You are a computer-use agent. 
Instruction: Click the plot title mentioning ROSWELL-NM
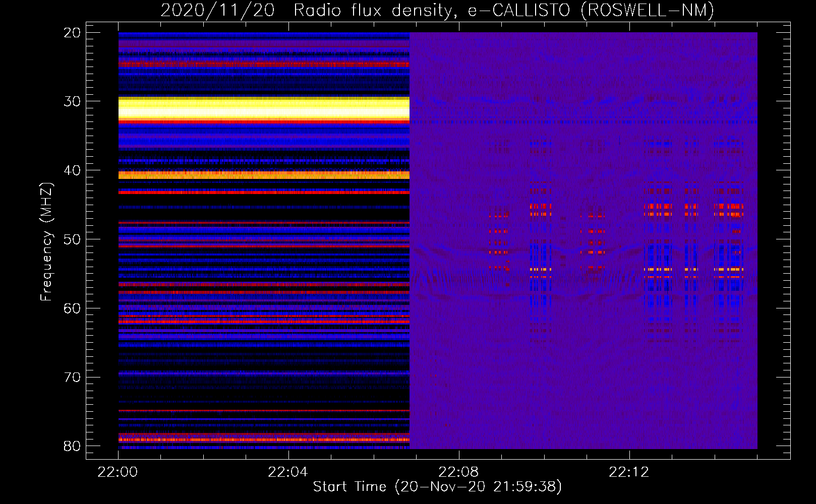coord(437,10)
